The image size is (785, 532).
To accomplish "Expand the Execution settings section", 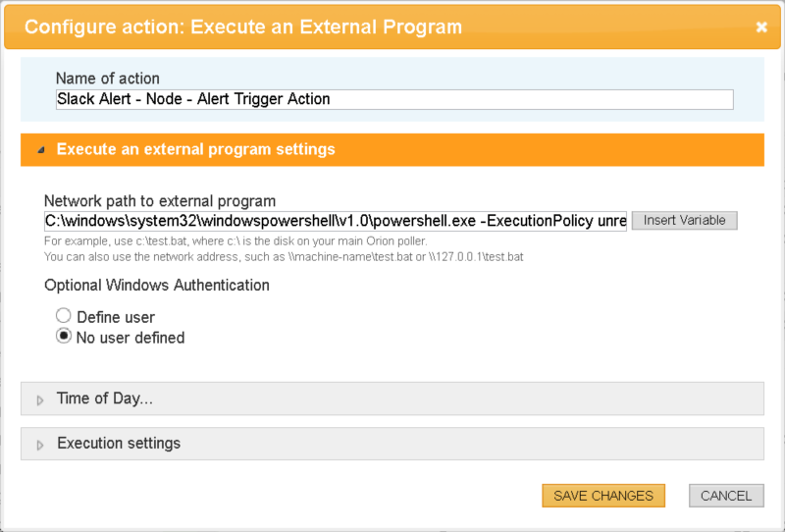I will (x=119, y=444).
